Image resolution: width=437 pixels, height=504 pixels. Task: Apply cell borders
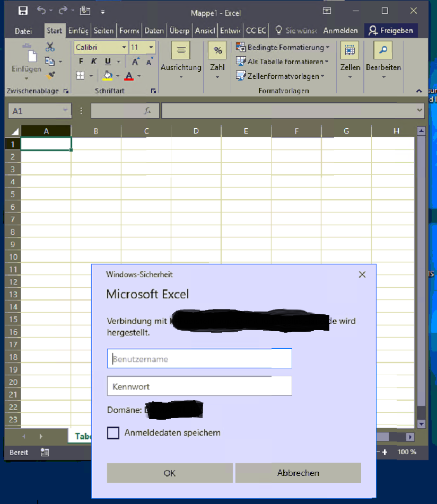[81, 76]
